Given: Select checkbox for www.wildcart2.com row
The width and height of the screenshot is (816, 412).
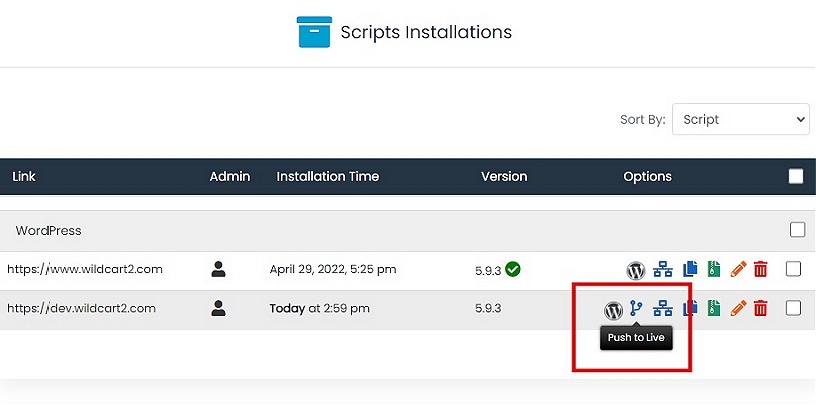Looking at the screenshot, I should pyautogui.click(x=794, y=269).
